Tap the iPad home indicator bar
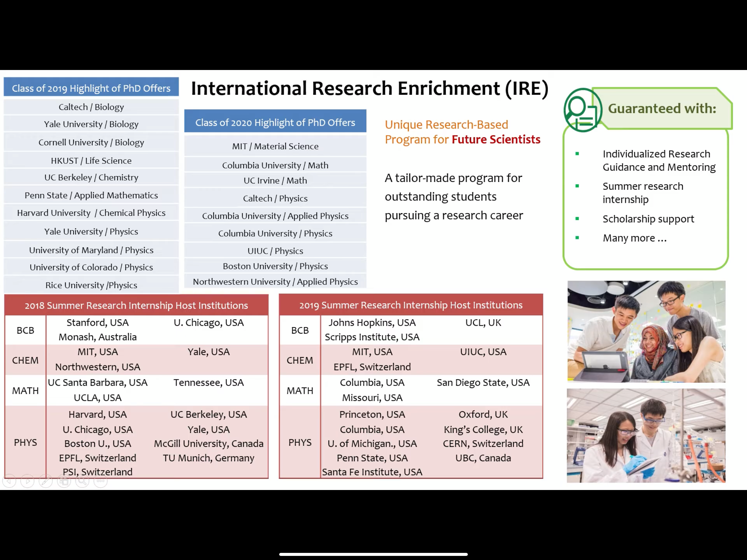The image size is (747, 560). point(373,554)
